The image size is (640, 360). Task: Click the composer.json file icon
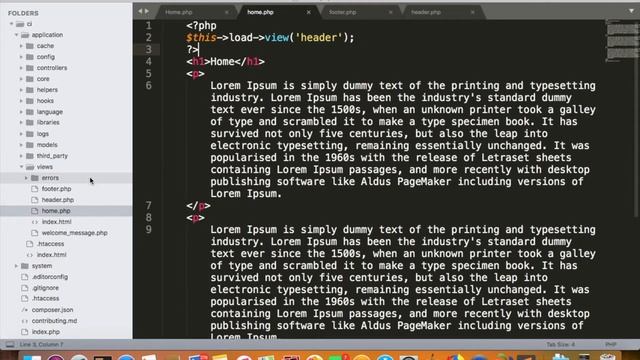point(25,310)
